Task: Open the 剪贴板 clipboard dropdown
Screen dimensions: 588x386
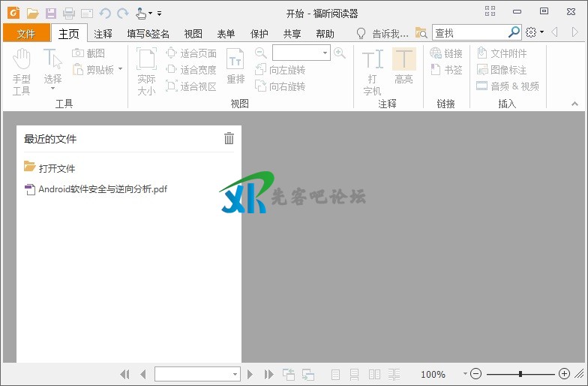Action: [x=98, y=70]
